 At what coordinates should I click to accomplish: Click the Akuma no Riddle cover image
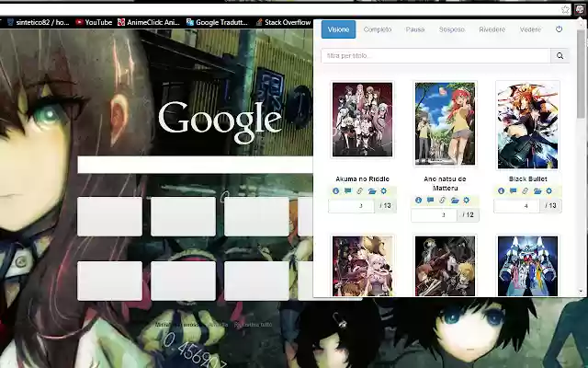point(362,120)
